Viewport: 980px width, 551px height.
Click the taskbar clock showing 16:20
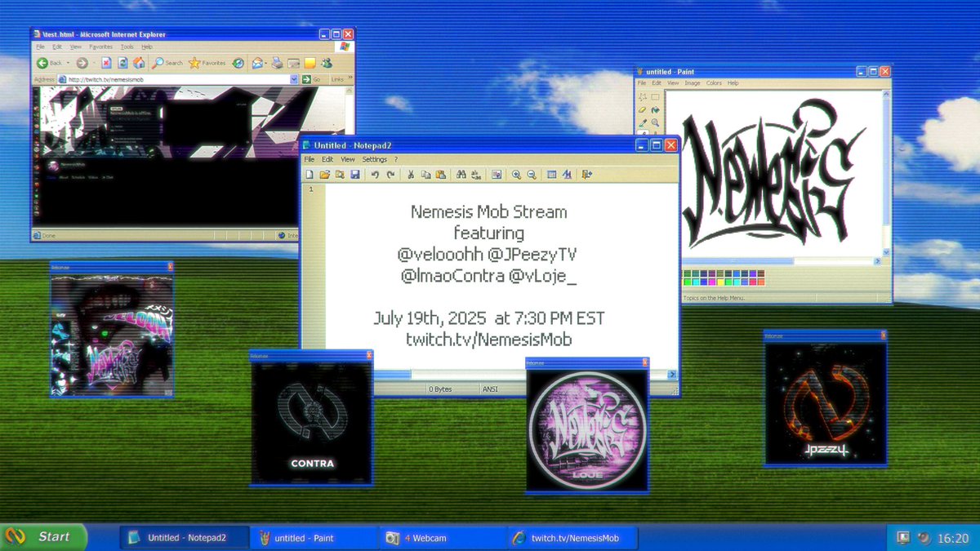pyautogui.click(x=952, y=538)
